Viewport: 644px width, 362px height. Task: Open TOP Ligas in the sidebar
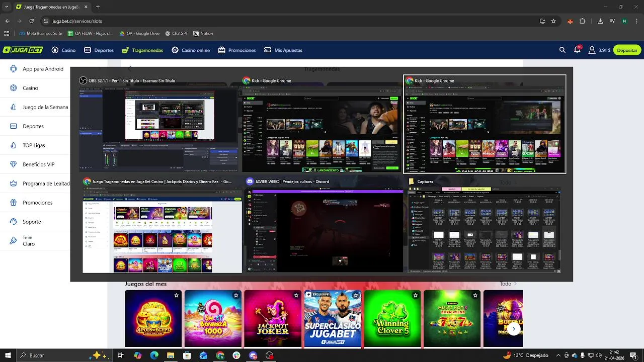(28, 145)
